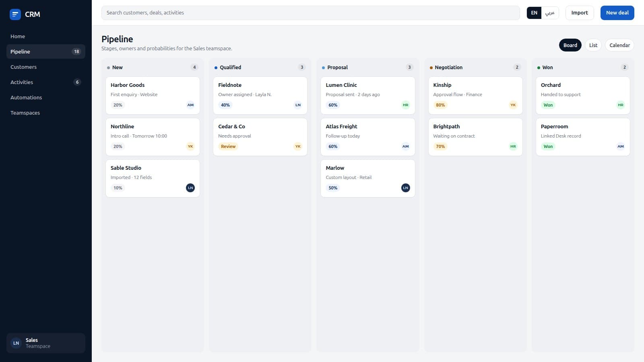The image size is (644, 362).
Task: Open the Northline deal title
Action: point(122,127)
